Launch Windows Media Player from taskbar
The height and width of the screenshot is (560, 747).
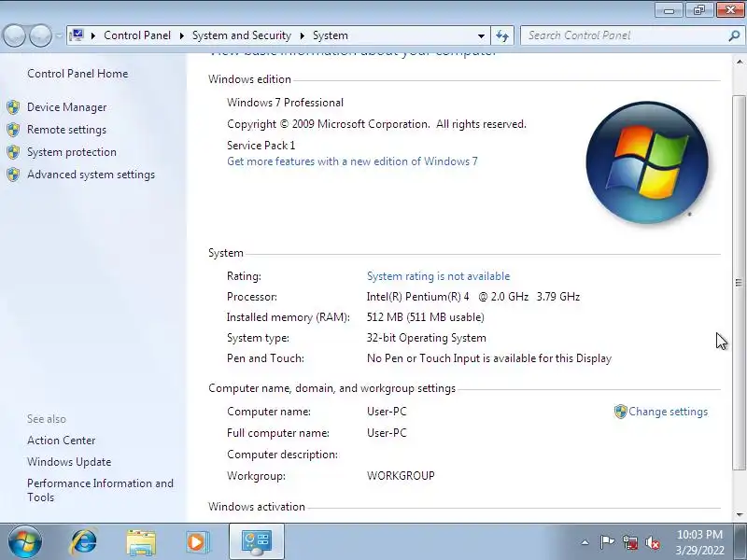(197, 542)
